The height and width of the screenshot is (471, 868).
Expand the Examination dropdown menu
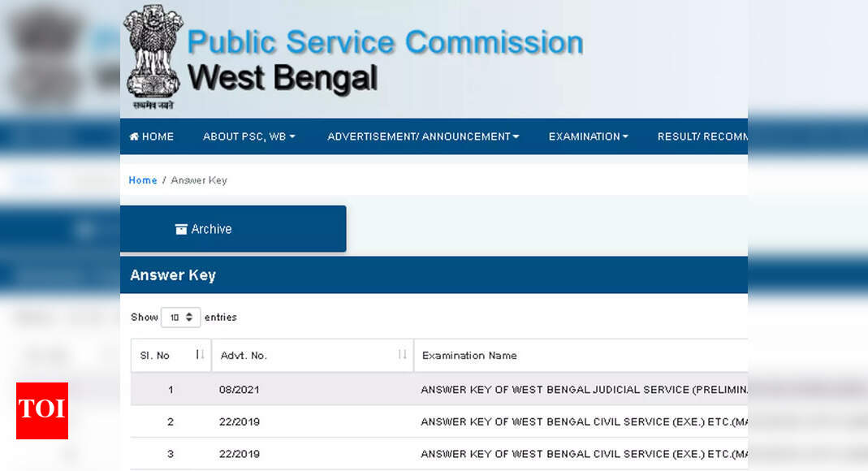coord(589,136)
